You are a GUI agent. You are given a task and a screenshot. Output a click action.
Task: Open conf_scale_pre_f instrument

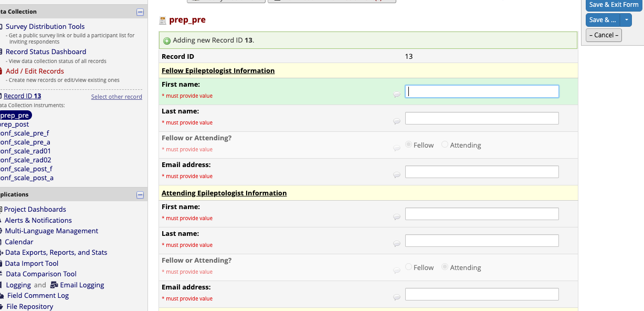click(x=24, y=133)
